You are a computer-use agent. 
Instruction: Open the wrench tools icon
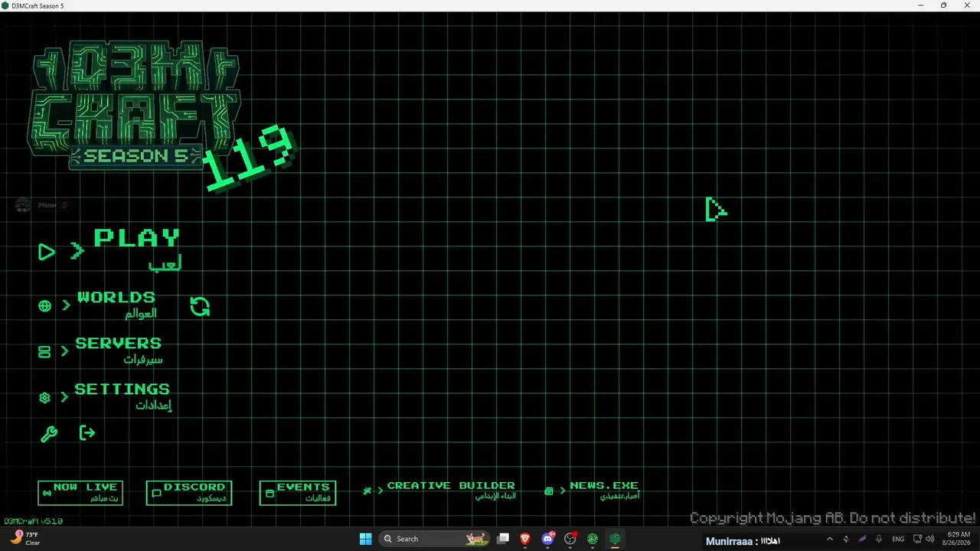coord(48,434)
